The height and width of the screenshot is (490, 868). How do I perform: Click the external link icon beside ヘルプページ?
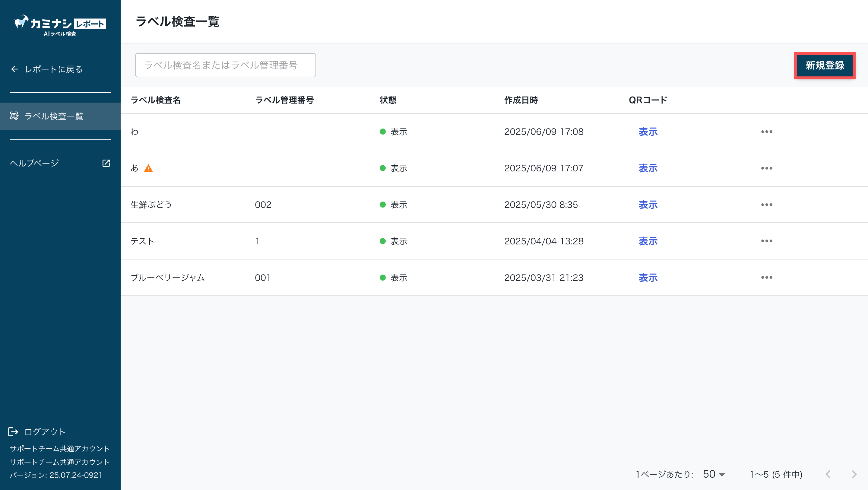pyautogui.click(x=106, y=163)
